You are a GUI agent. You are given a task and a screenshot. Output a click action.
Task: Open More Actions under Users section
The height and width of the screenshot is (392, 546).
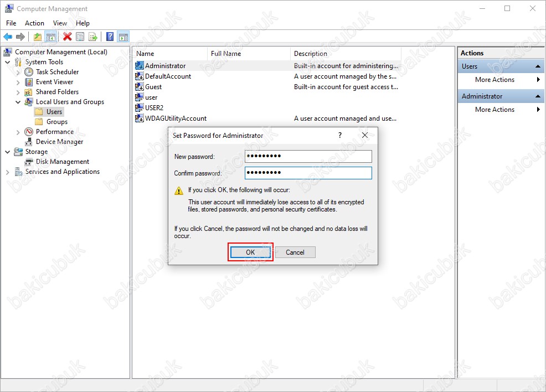tap(495, 79)
